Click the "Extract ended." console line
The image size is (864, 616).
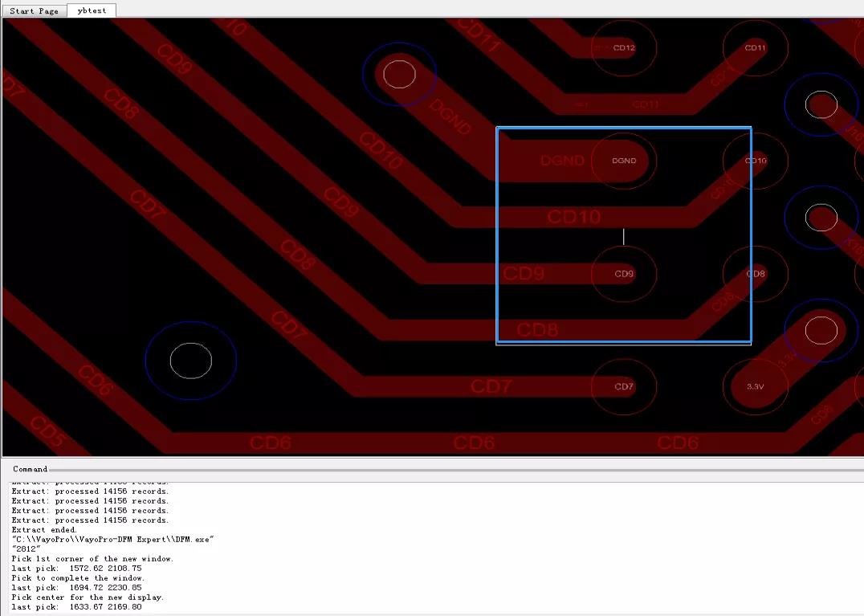pos(44,530)
